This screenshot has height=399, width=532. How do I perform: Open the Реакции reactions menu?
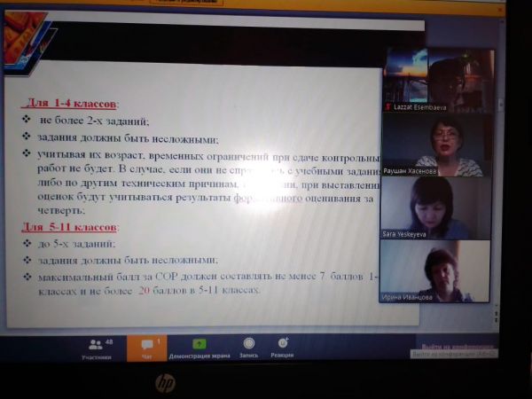tap(283, 345)
